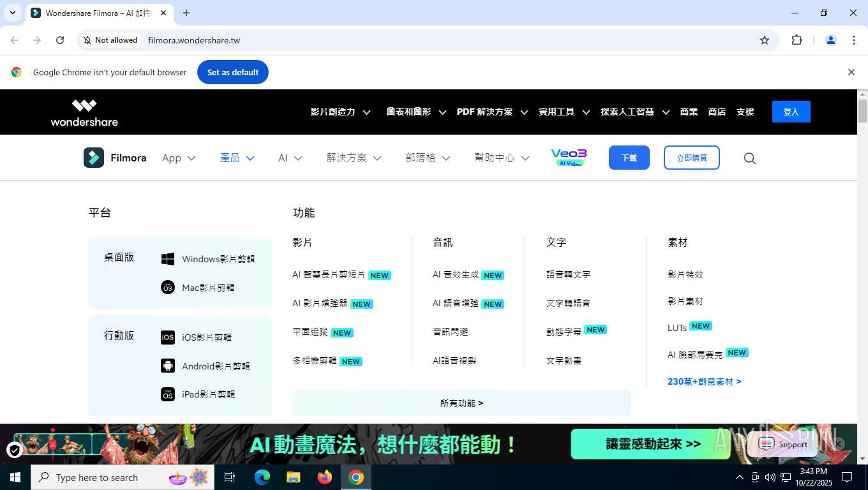This screenshot has width=868, height=490.
Task: Expand the 幫助中心 dropdown
Action: 502,158
